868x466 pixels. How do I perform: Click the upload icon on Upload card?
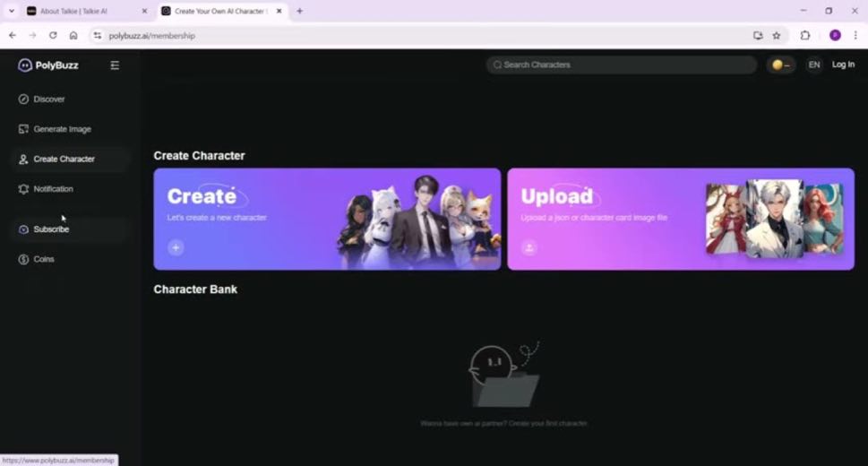coord(529,247)
